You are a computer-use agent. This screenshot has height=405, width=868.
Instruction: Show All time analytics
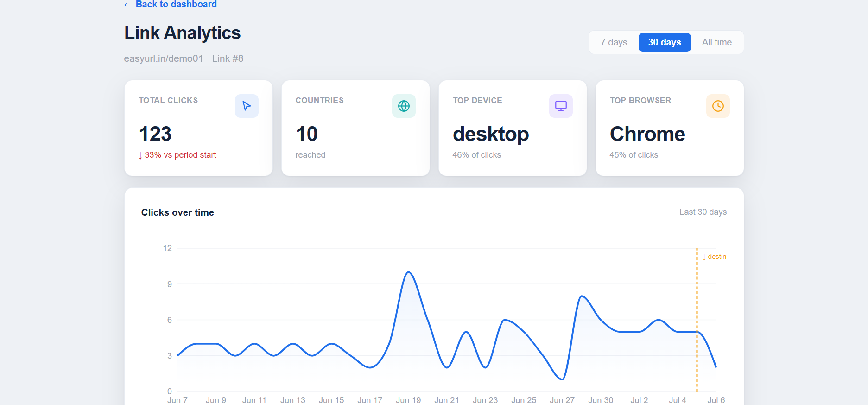[716, 42]
